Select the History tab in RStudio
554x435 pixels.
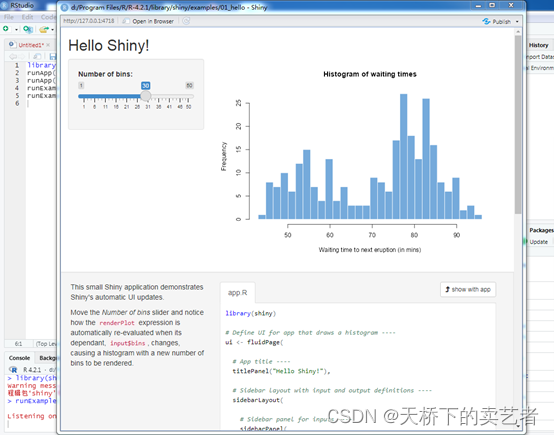(538, 45)
